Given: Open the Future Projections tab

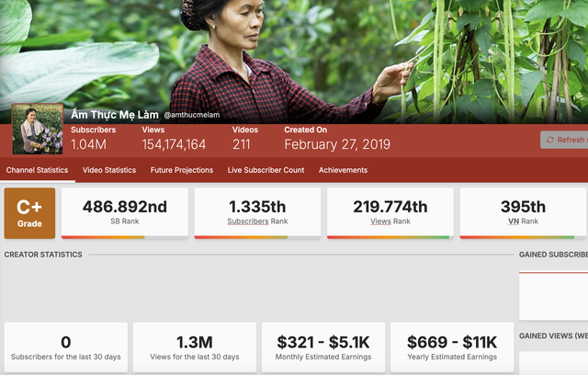Looking at the screenshot, I should pyautogui.click(x=182, y=170).
